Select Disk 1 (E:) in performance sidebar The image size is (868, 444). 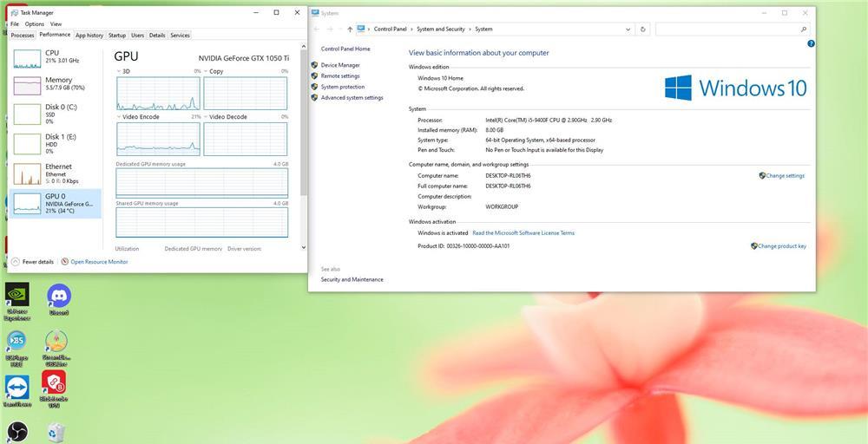[x=56, y=143]
